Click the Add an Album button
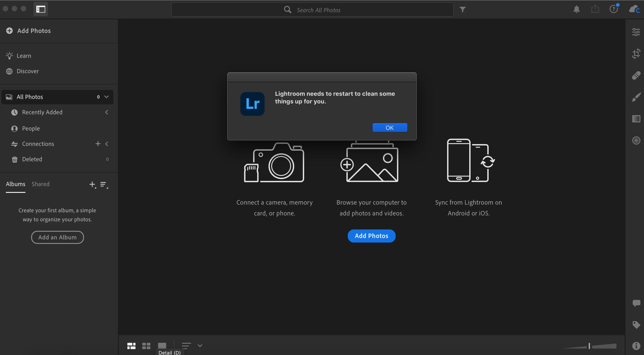The height and width of the screenshot is (355, 644). point(57,237)
